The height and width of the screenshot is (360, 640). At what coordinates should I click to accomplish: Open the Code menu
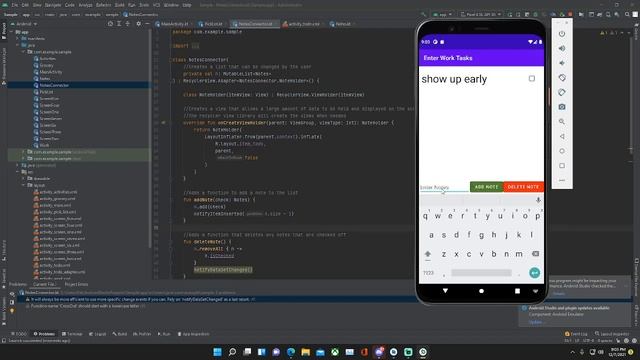tap(70, 5)
